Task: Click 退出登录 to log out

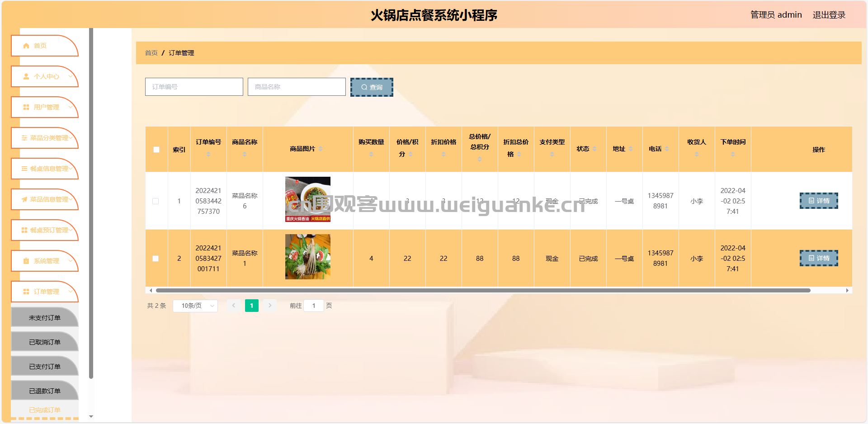Action: point(829,15)
